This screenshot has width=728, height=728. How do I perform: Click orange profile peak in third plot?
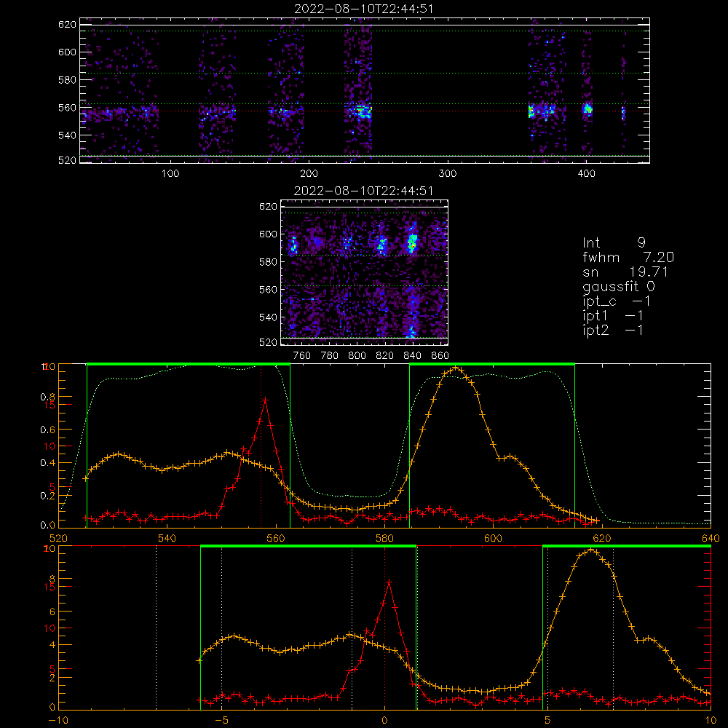pos(456,368)
